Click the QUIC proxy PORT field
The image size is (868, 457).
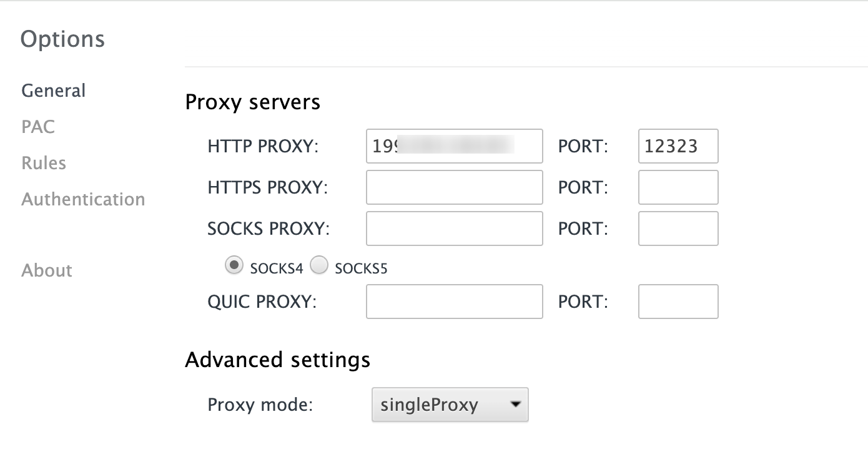678,302
